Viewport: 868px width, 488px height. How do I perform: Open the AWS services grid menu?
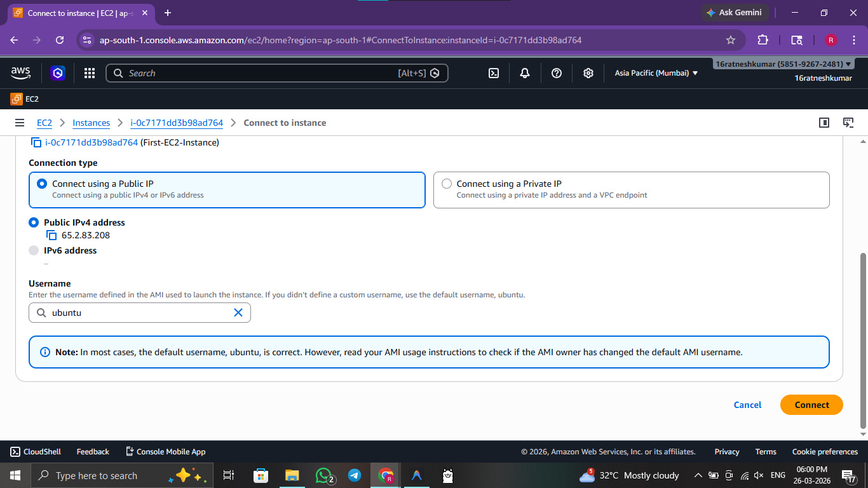tap(90, 73)
